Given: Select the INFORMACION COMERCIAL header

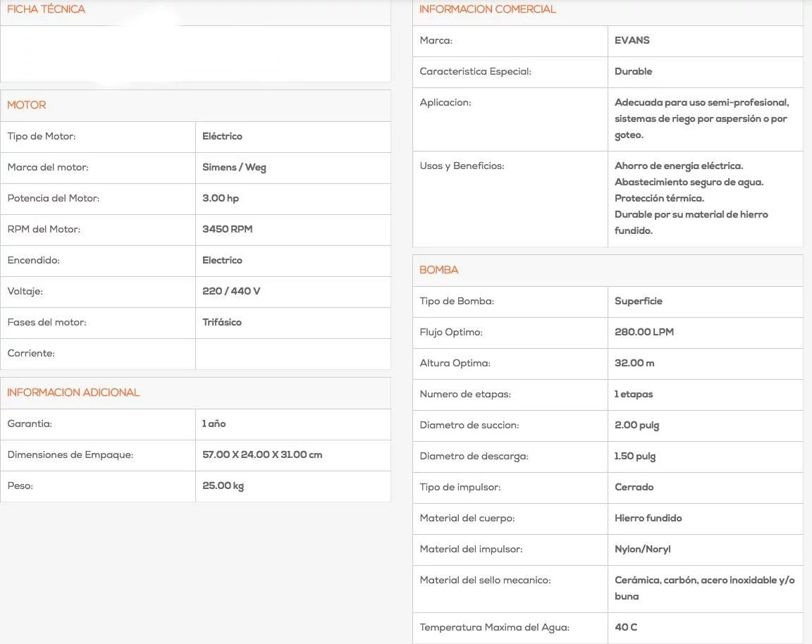Looking at the screenshot, I should (x=487, y=9).
